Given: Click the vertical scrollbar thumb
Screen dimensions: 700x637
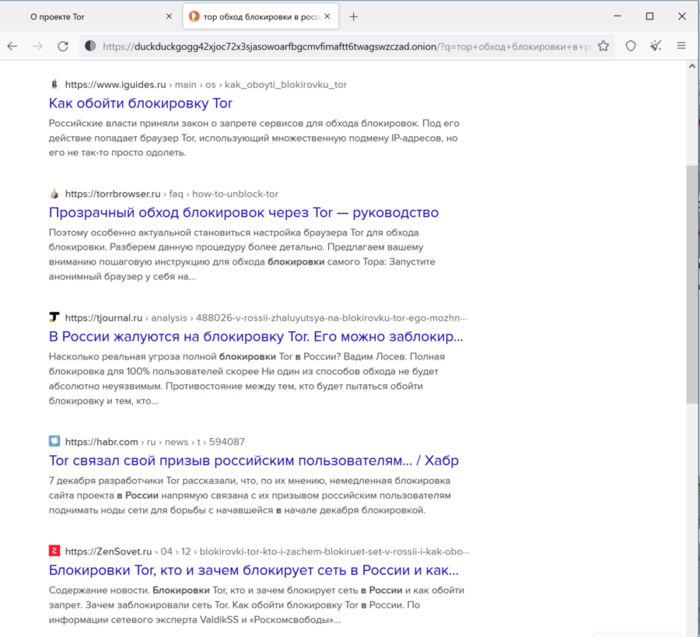Looking at the screenshot, I should pyautogui.click(x=692, y=284).
